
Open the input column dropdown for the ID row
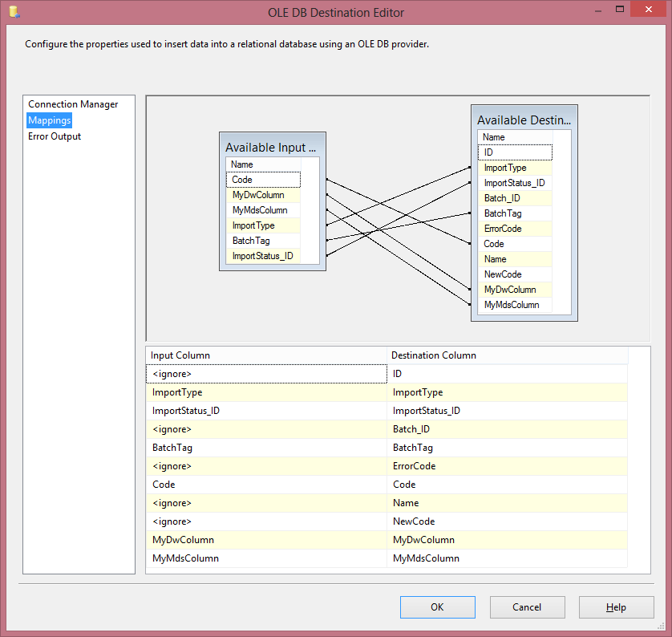tap(266, 374)
